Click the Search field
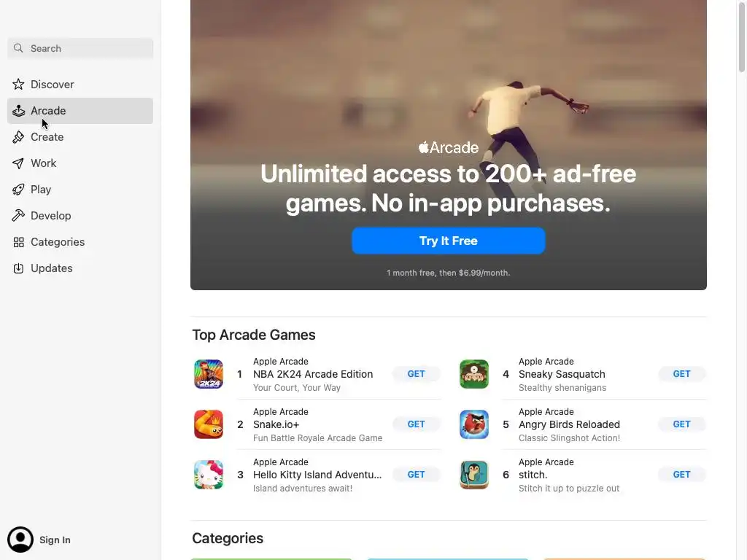This screenshot has height=560, width=747. coord(80,49)
